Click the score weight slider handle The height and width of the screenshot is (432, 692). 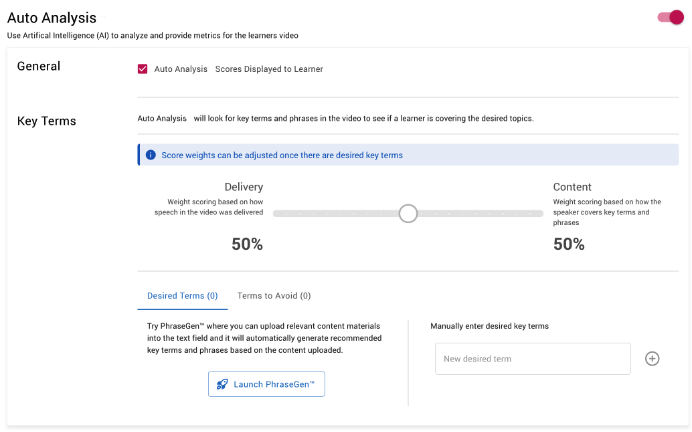click(x=408, y=213)
